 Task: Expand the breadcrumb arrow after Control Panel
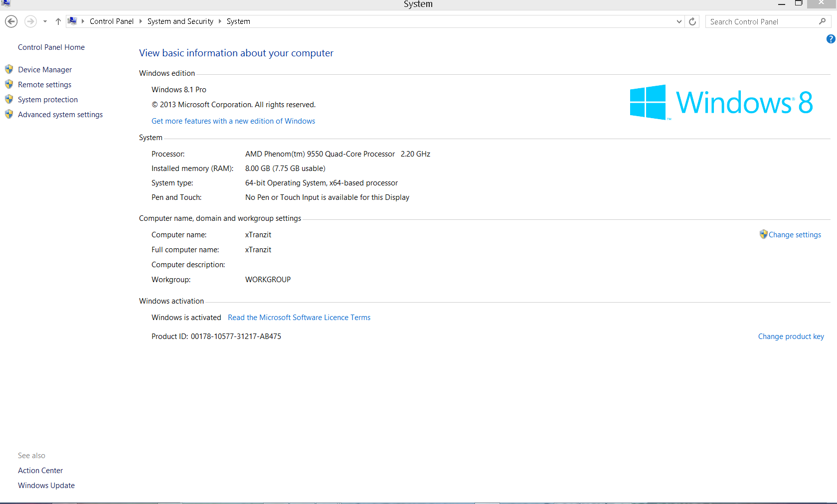coord(141,21)
